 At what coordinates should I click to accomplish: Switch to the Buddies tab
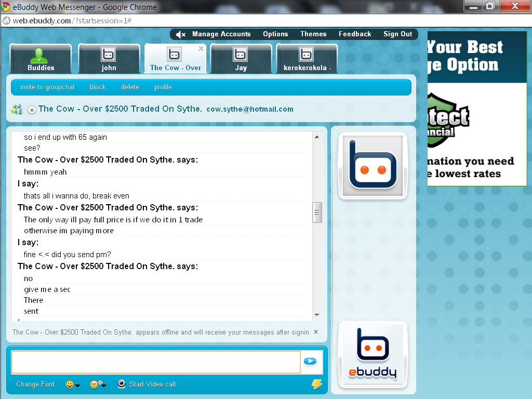(41, 59)
